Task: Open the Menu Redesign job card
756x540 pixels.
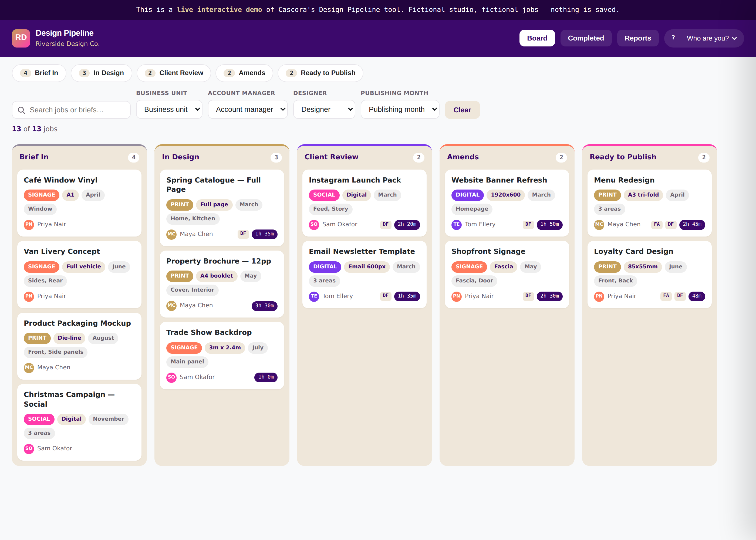Action: pos(649,203)
